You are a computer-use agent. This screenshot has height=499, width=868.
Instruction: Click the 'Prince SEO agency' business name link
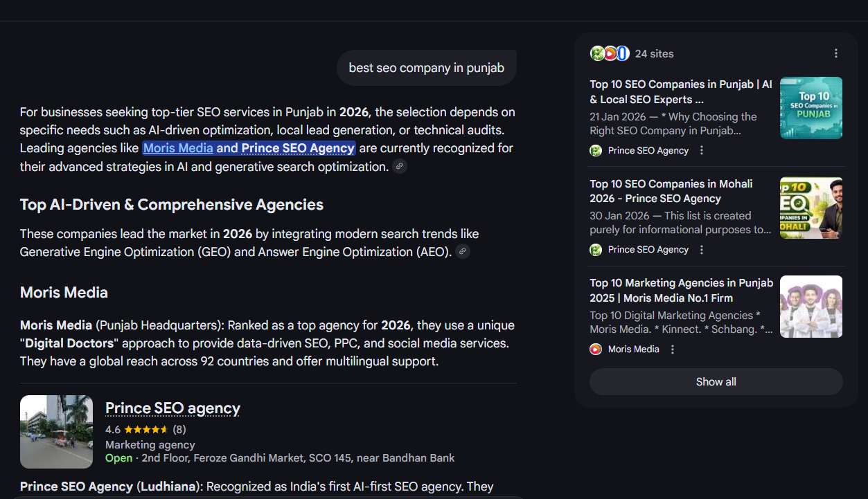click(x=172, y=408)
